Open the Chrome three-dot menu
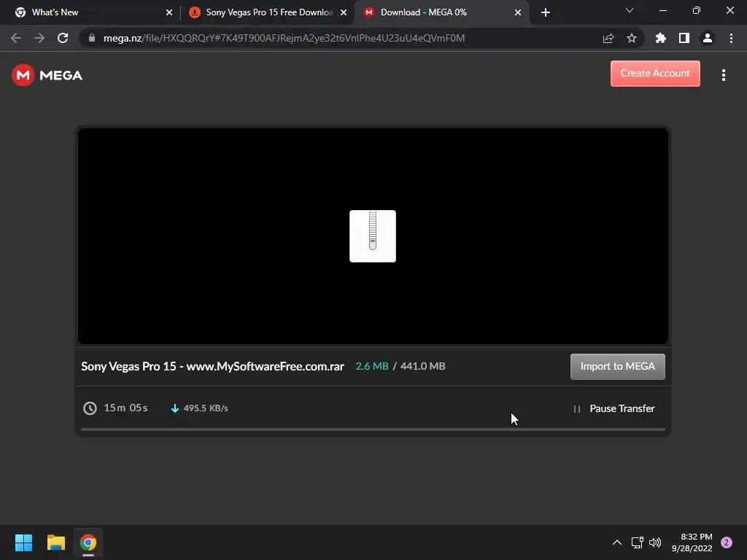 click(731, 38)
